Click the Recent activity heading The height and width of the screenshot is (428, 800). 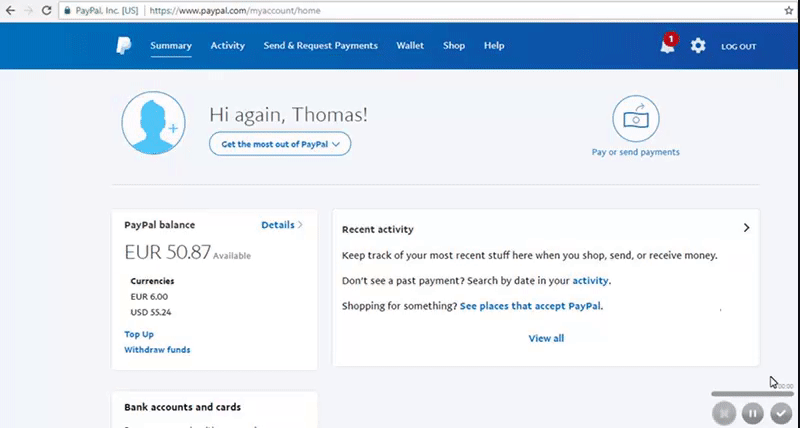(x=378, y=230)
